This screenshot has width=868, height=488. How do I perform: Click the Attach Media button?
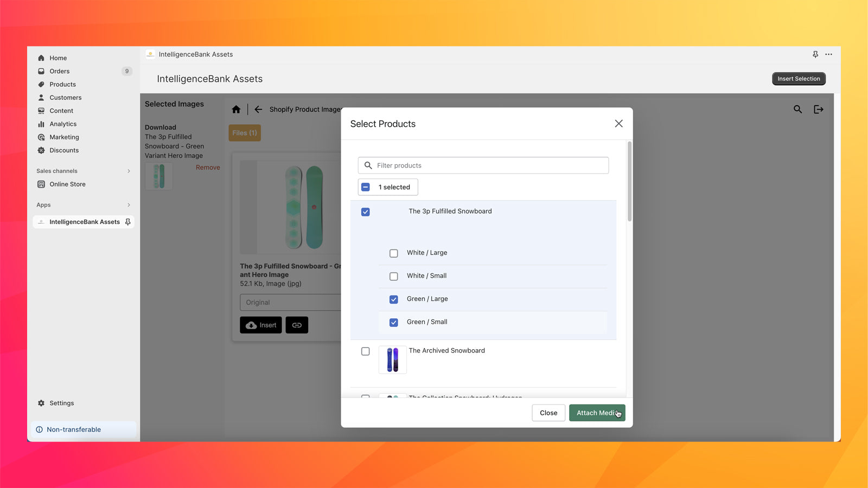(x=597, y=413)
